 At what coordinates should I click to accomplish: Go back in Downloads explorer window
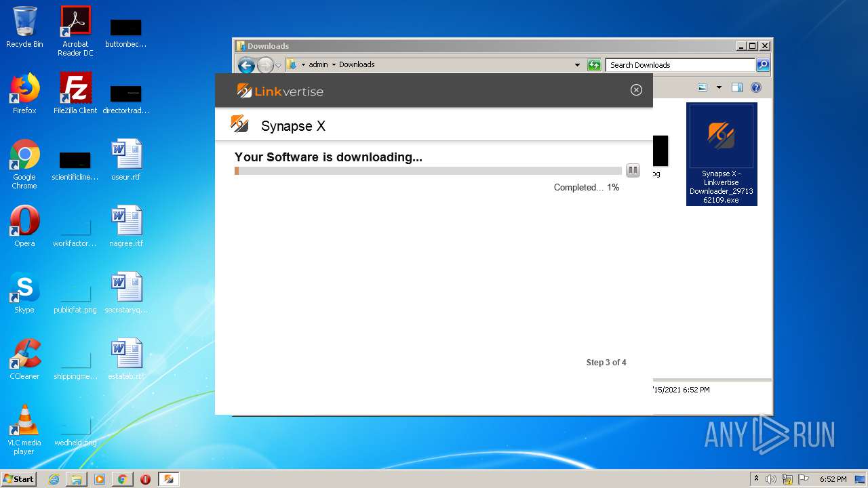point(246,65)
